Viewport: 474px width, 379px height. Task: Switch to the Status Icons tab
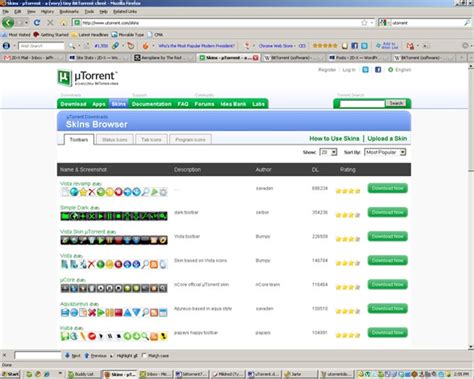tap(115, 140)
